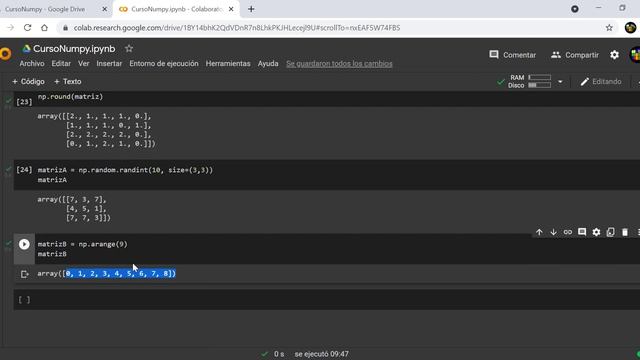The width and height of the screenshot is (640, 360).
Task: Reload the browser page
Action: point(27,28)
